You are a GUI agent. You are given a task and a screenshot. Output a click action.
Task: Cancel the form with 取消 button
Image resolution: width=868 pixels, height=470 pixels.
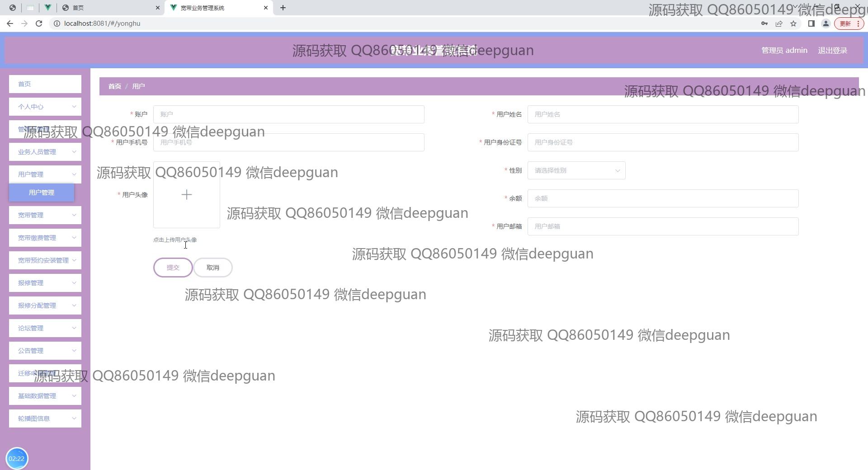(213, 268)
